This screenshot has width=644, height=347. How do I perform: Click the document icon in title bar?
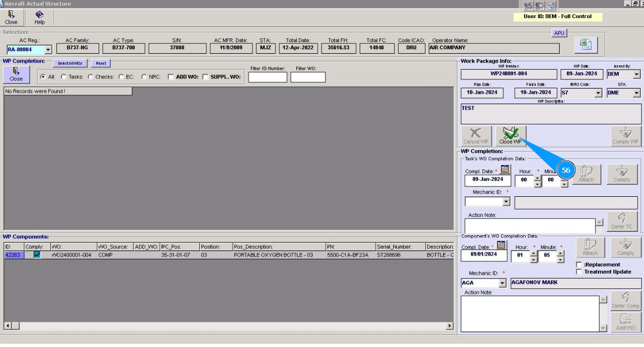[x=551, y=5]
